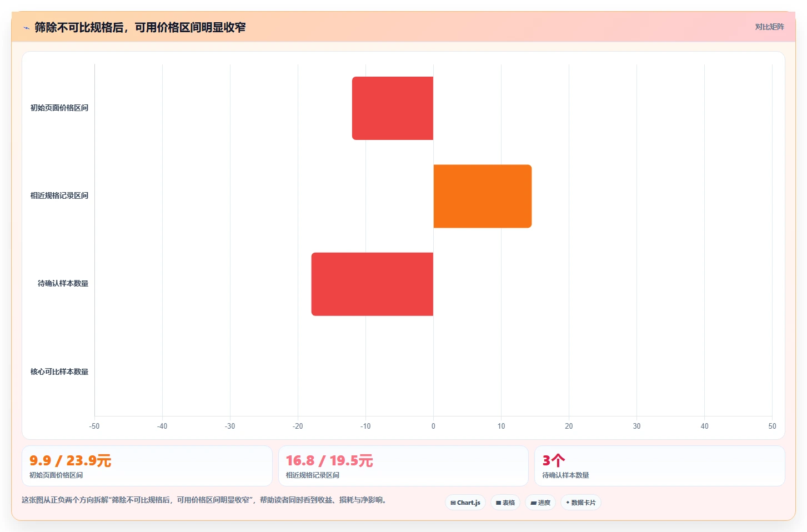807x532 pixels.
Task: Click the 9.9 / 23.9元 card value
Action: tap(71, 460)
